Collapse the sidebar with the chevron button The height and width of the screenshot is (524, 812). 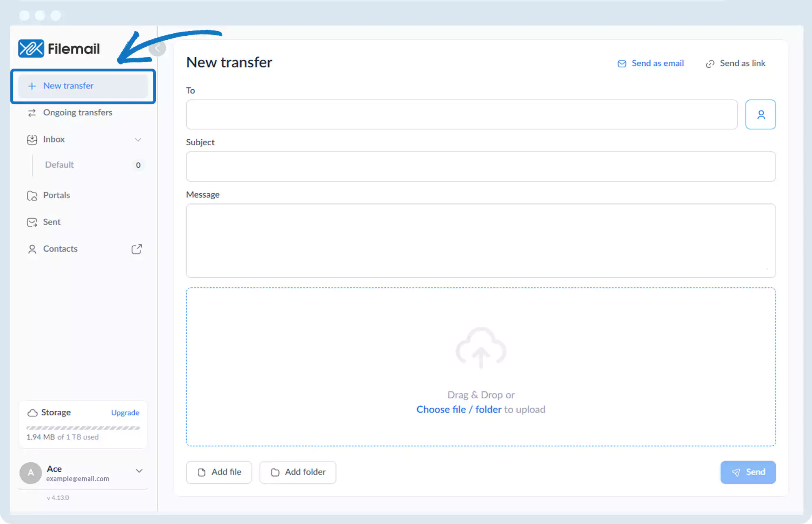[157, 49]
